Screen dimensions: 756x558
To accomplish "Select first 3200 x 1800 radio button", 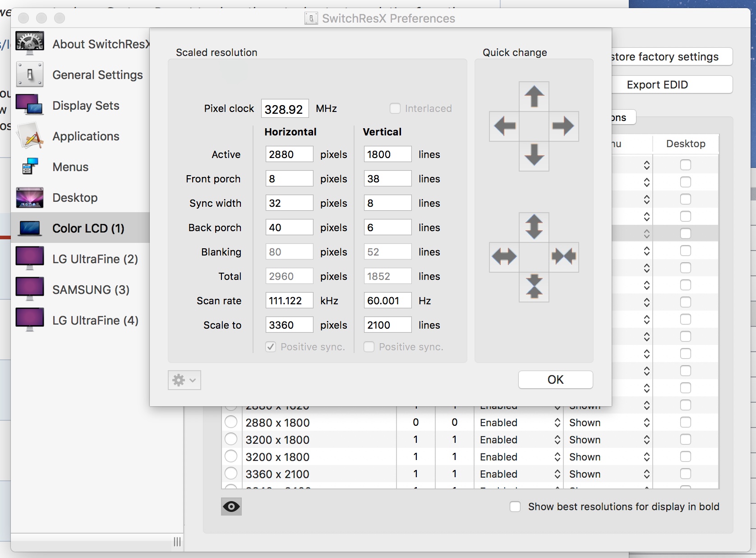I will click(x=231, y=439).
